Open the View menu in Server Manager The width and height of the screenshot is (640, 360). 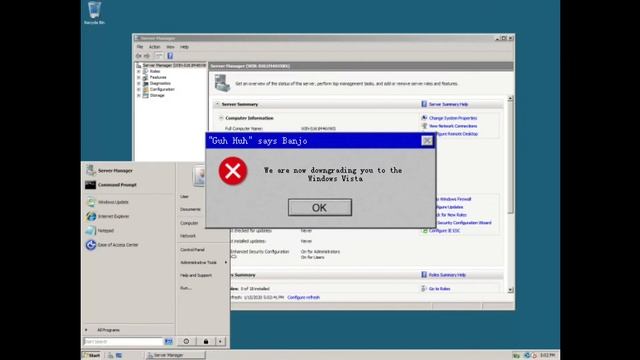pyautogui.click(x=170, y=47)
